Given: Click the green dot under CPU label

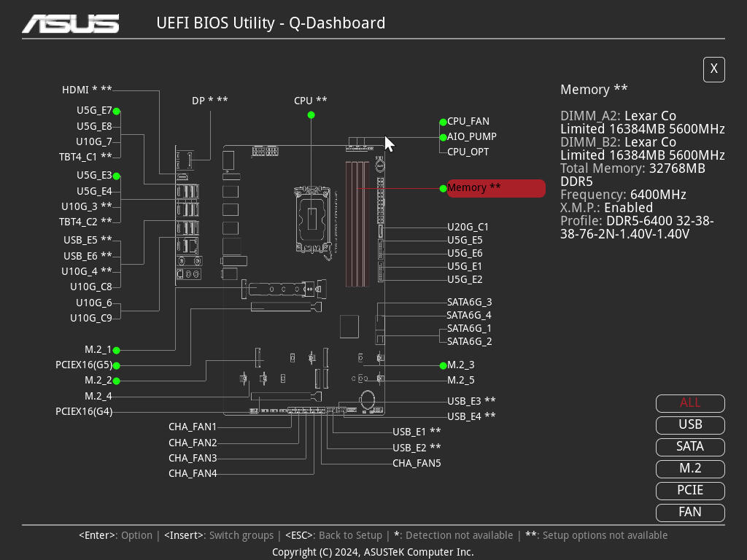Looking at the screenshot, I should pyautogui.click(x=311, y=114).
